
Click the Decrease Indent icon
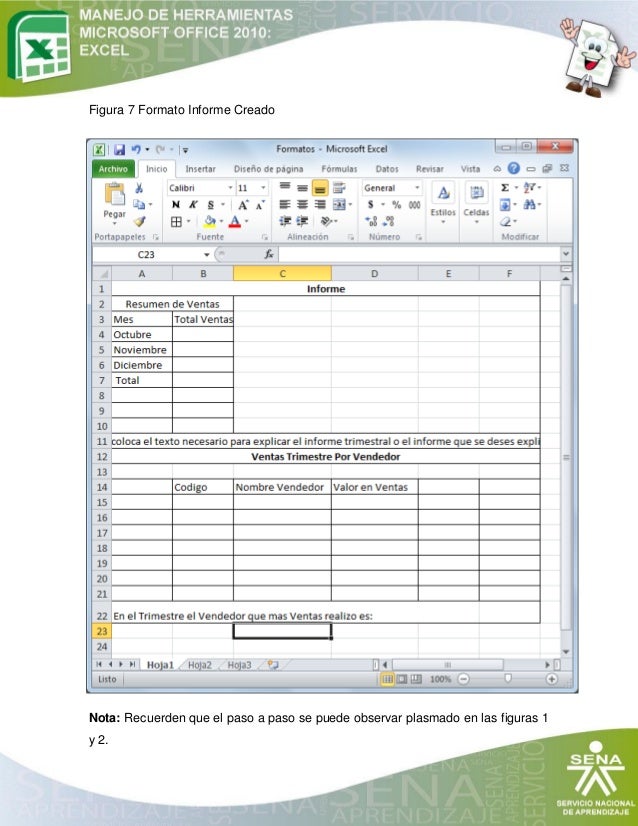(x=285, y=221)
